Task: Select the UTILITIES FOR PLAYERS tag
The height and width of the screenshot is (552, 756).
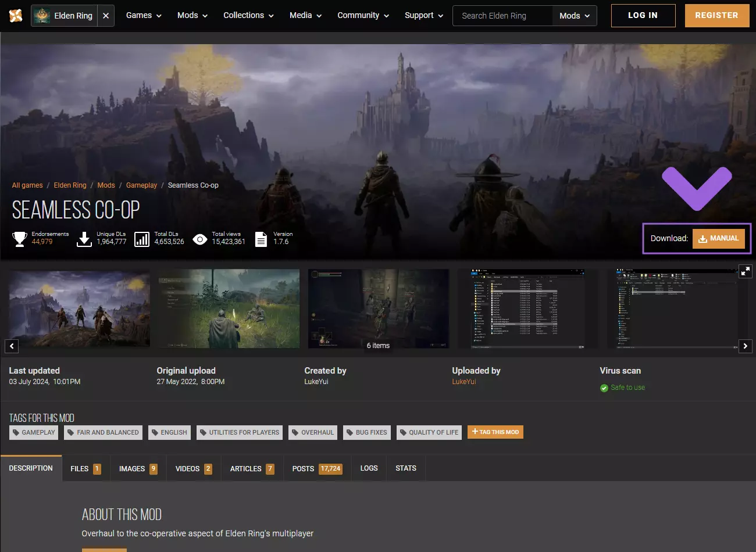Action: 240,432
